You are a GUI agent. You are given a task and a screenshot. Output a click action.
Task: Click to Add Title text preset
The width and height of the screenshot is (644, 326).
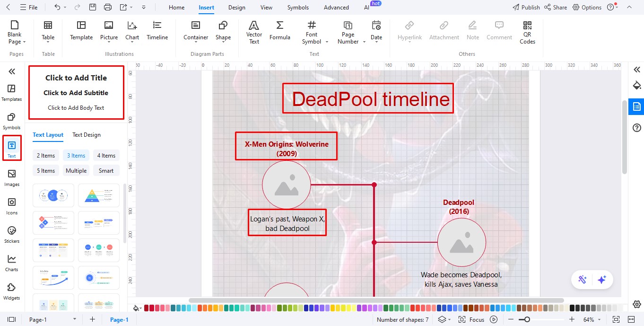coord(76,78)
